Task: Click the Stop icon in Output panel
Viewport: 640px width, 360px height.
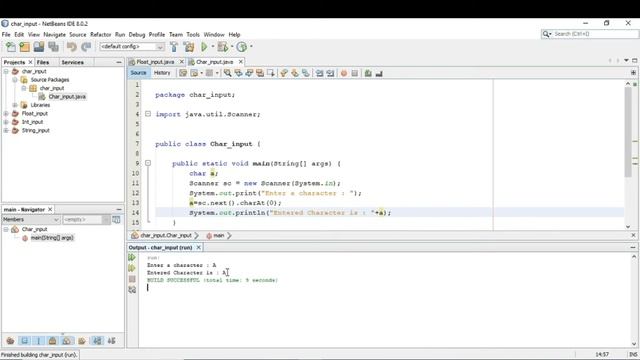Action: (x=132, y=279)
